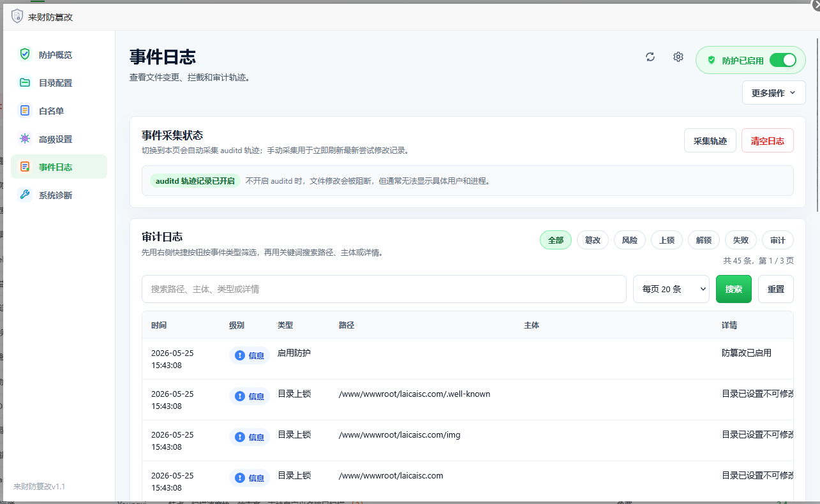Open 目录配置 folder icon in sidebar
This screenshot has width=820, height=504.
tap(25, 82)
